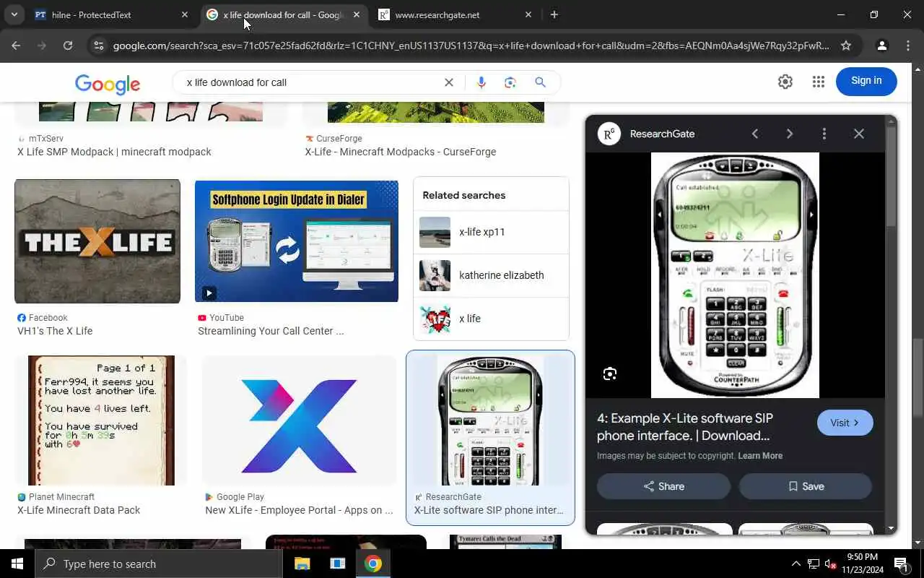Open the Chrome profile menu
The image size is (924, 578).
881,46
